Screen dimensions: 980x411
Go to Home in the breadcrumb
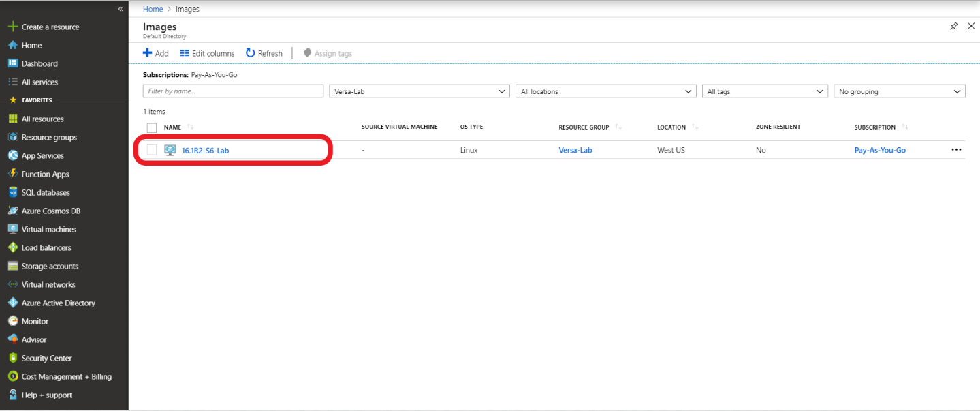pyautogui.click(x=153, y=9)
